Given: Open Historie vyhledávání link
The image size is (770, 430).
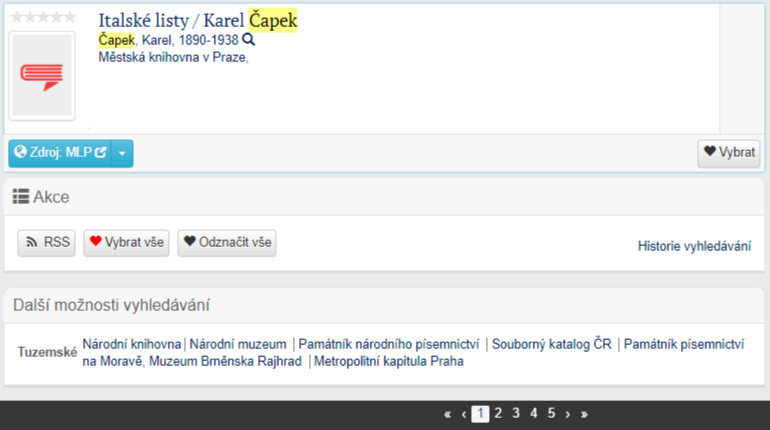Looking at the screenshot, I should click(694, 246).
